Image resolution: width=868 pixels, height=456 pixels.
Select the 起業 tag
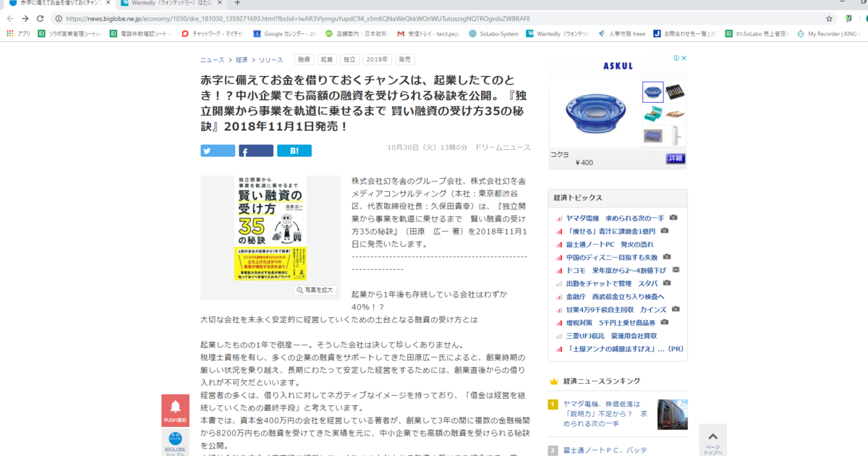[x=327, y=60]
